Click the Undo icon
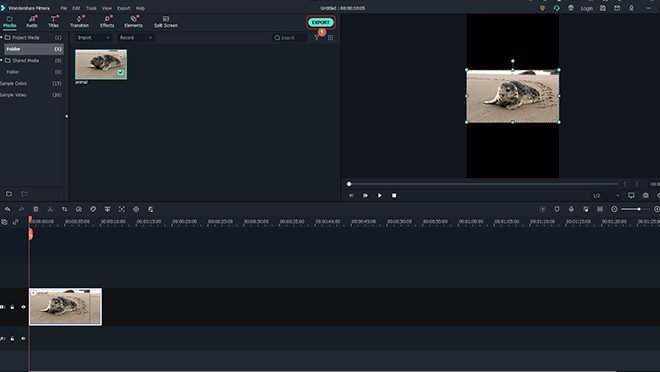Image resolution: width=660 pixels, height=372 pixels. [7, 209]
